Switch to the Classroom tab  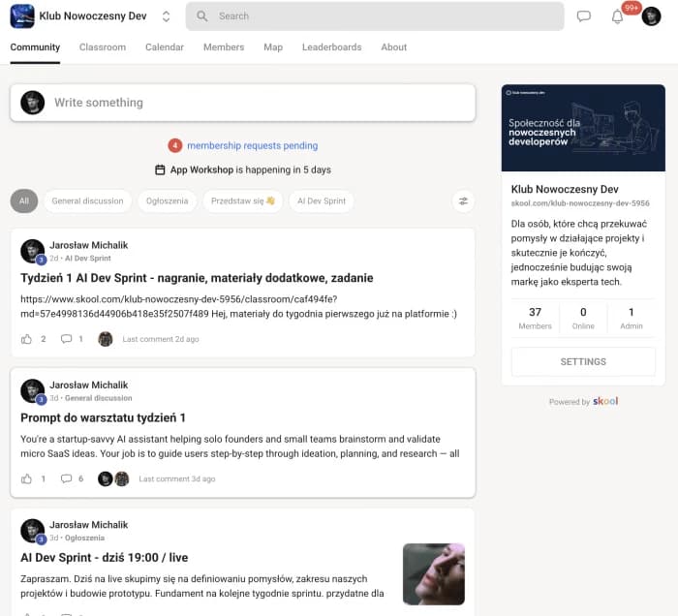(103, 47)
